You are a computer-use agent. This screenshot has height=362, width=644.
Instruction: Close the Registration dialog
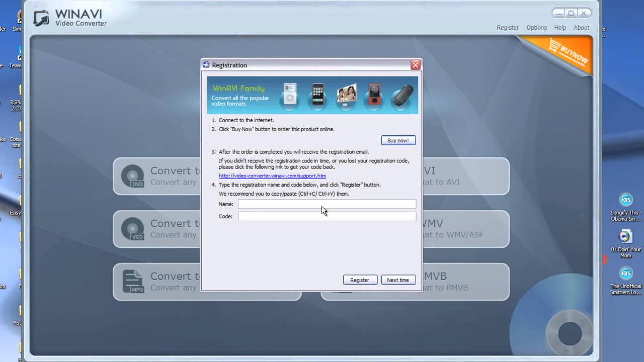tap(415, 65)
